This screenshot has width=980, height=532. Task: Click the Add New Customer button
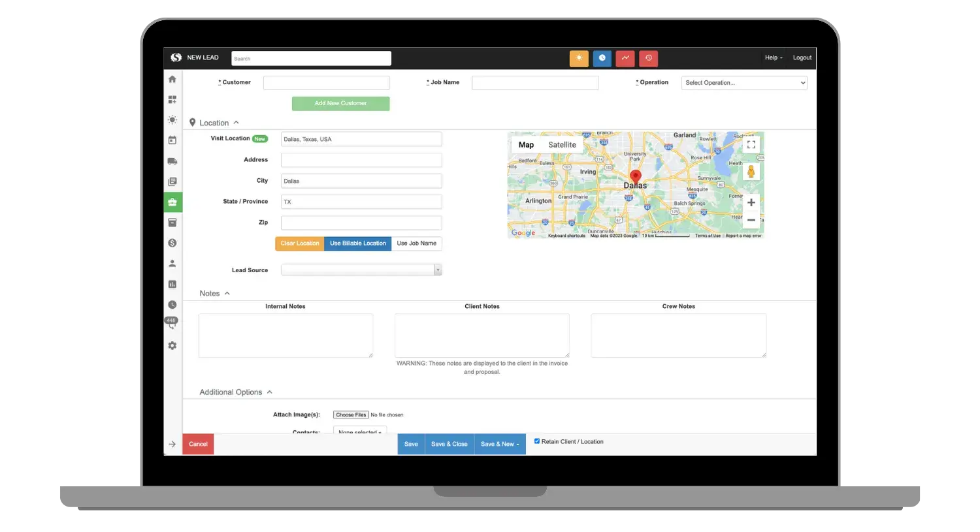[x=340, y=103]
